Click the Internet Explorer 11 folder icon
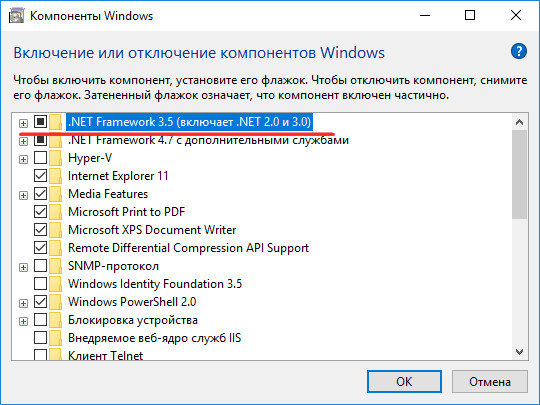This screenshot has width=540, height=405. 55,176
